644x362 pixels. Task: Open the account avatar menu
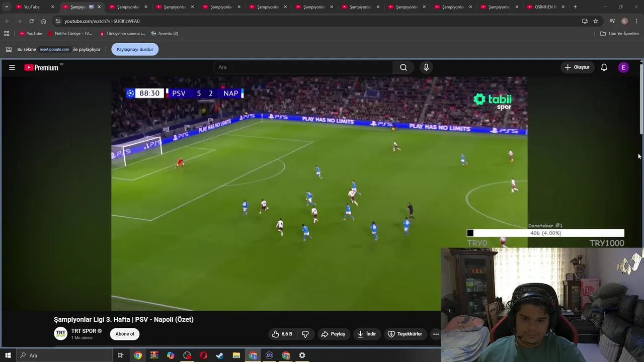[623, 67]
